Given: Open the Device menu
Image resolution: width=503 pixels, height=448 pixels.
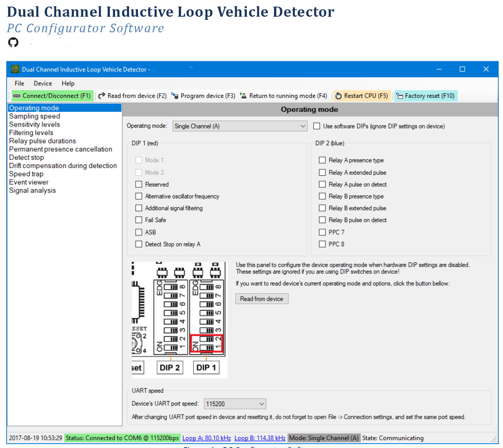Looking at the screenshot, I should click(43, 83).
